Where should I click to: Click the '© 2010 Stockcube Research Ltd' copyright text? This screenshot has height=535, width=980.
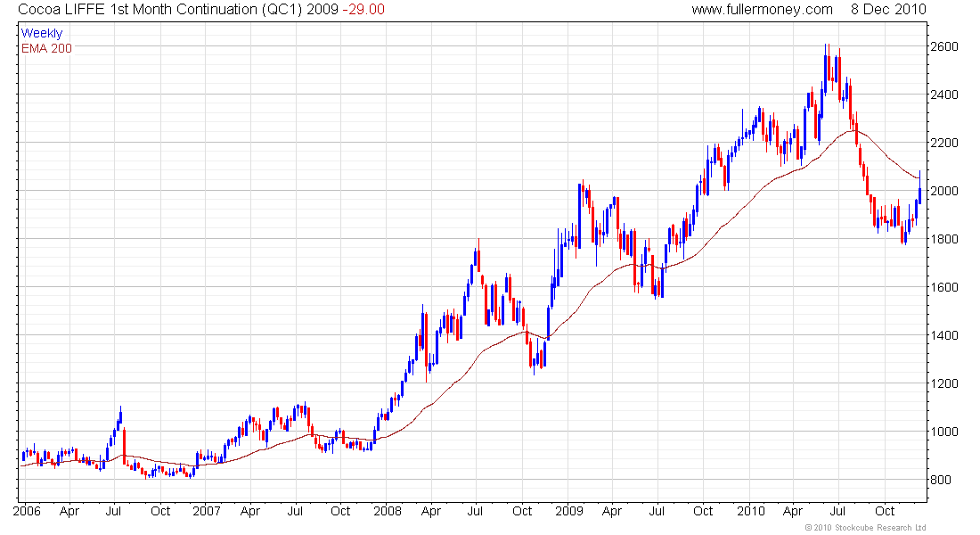point(865,528)
